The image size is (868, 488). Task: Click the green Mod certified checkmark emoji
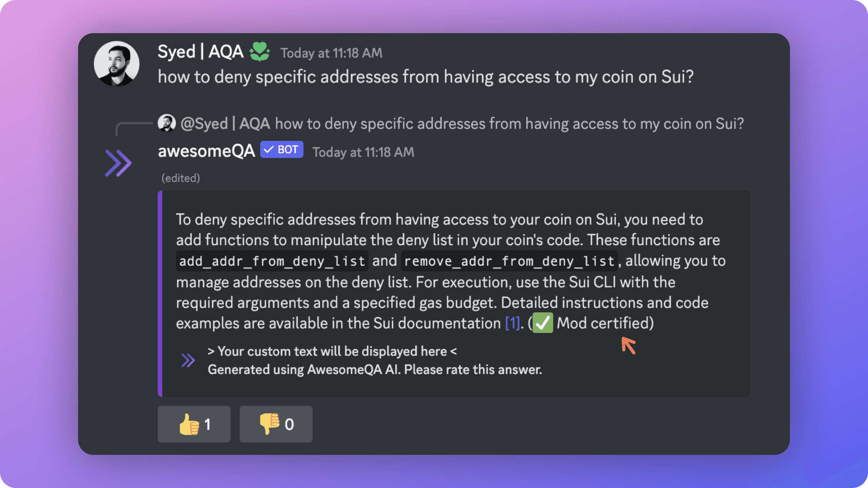click(x=543, y=323)
